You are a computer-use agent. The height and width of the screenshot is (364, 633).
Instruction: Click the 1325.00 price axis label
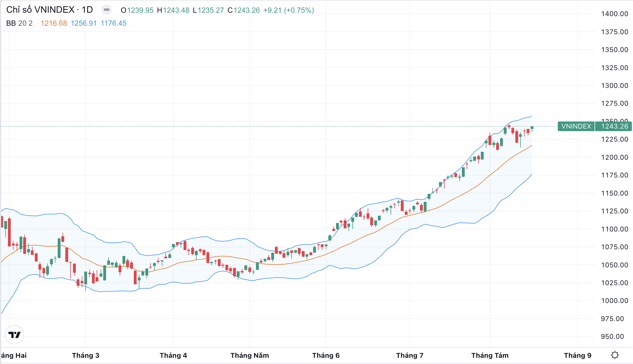tap(615, 68)
